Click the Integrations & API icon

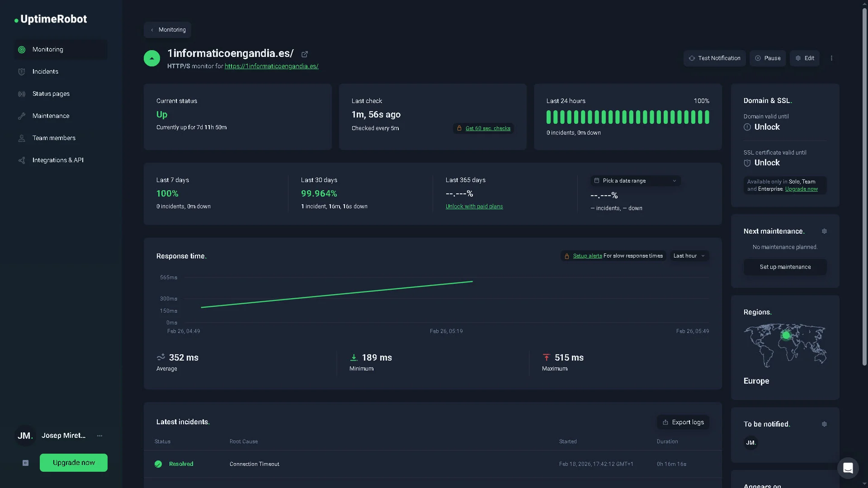pyautogui.click(x=22, y=160)
